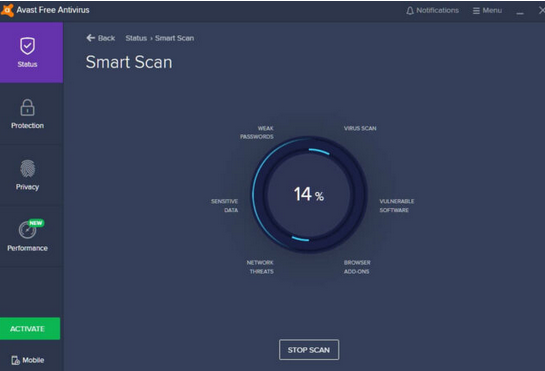Click the 14 % progress indicator
The image size is (545, 371).
pos(309,194)
